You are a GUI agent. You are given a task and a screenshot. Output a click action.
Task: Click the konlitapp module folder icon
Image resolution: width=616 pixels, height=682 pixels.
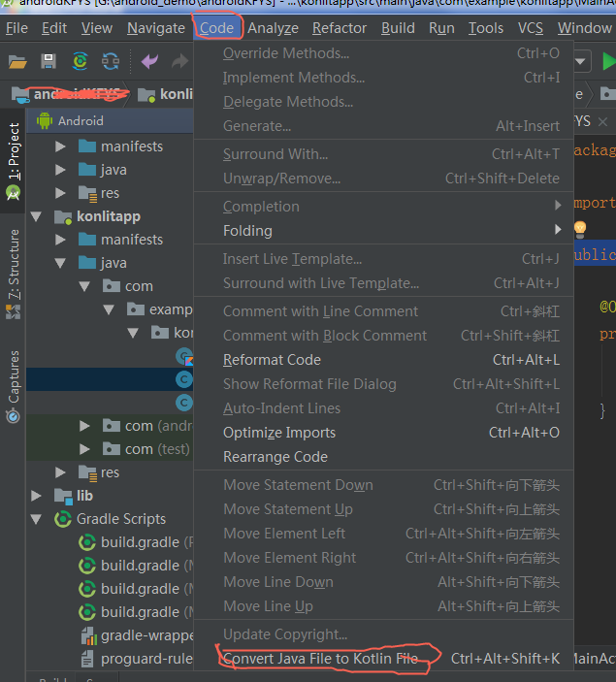[x=63, y=216]
